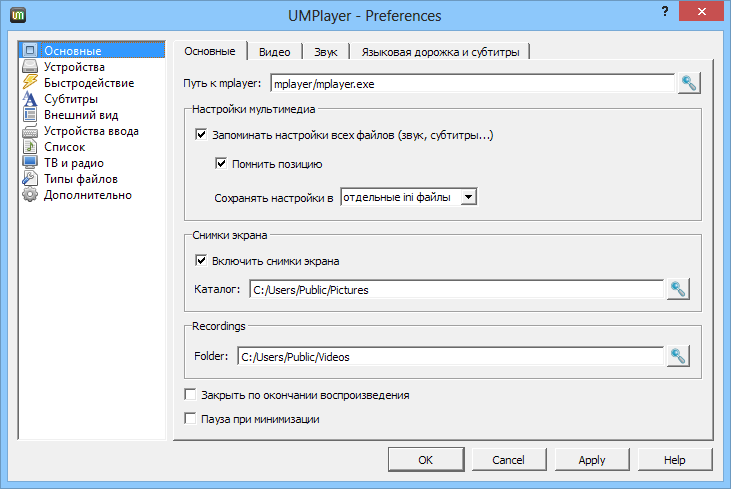Click the Cancel button
Viewport: 731px width, 489px height.
tap(508, 460)
